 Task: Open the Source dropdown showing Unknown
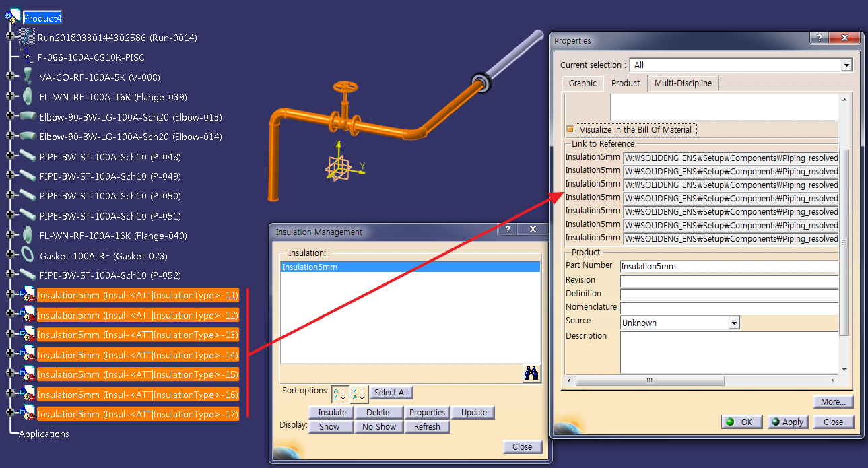tap(733, 323)
